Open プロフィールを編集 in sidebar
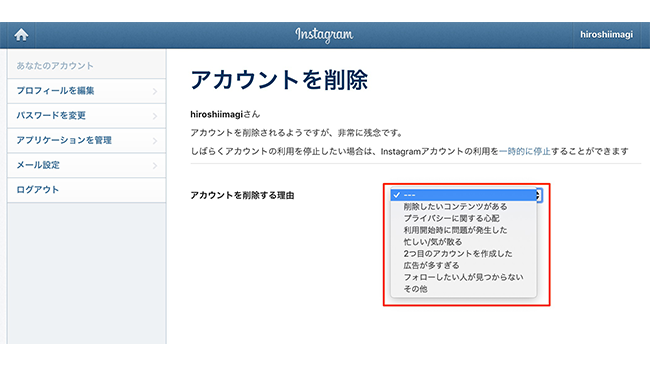Viewport: 650px width, 366px height. pos(87,91)
